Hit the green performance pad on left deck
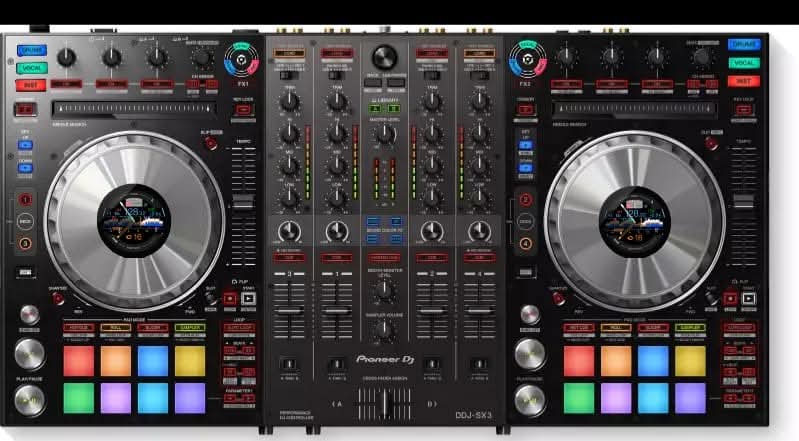Image resolution: width=799 pixels, height=441 pixels. 78,397
